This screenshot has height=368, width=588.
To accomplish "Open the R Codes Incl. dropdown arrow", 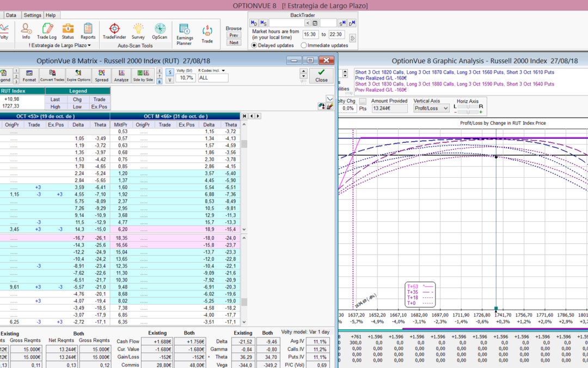I will 223,70.
